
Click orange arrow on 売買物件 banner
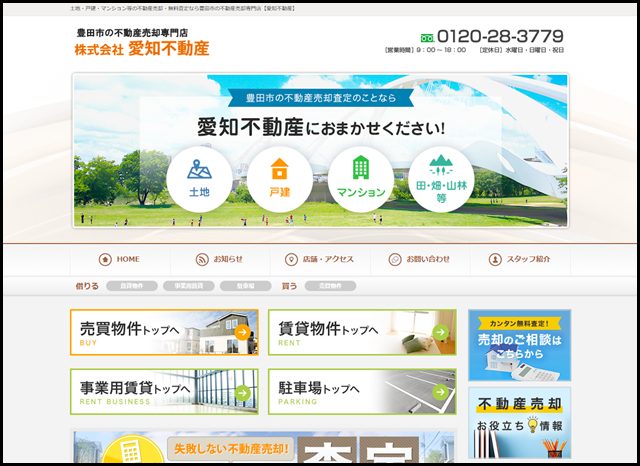tap(242, 332)
